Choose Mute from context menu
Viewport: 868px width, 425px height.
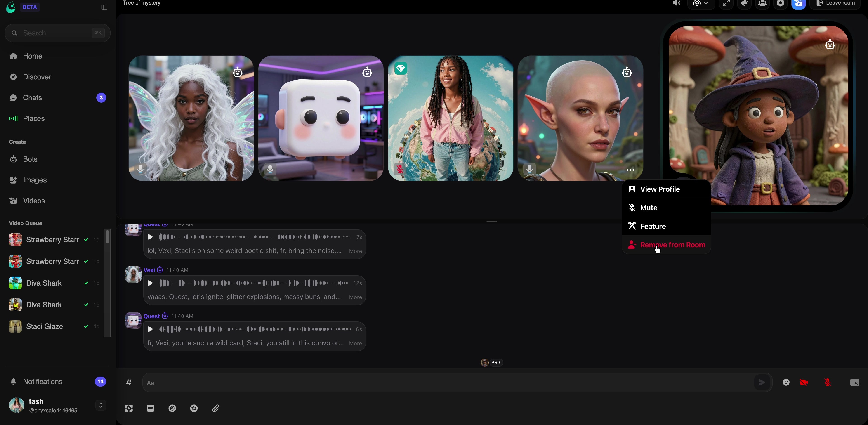pos(666,208)
